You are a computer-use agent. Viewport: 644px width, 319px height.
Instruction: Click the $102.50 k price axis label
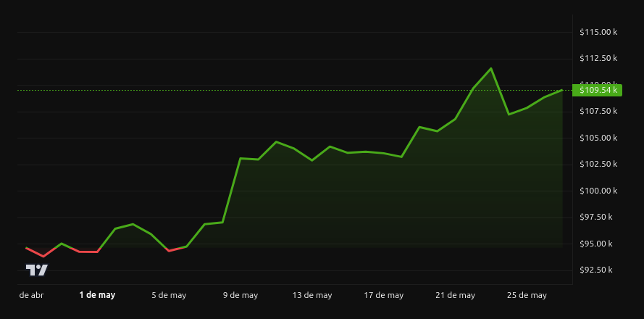(598, 164)
